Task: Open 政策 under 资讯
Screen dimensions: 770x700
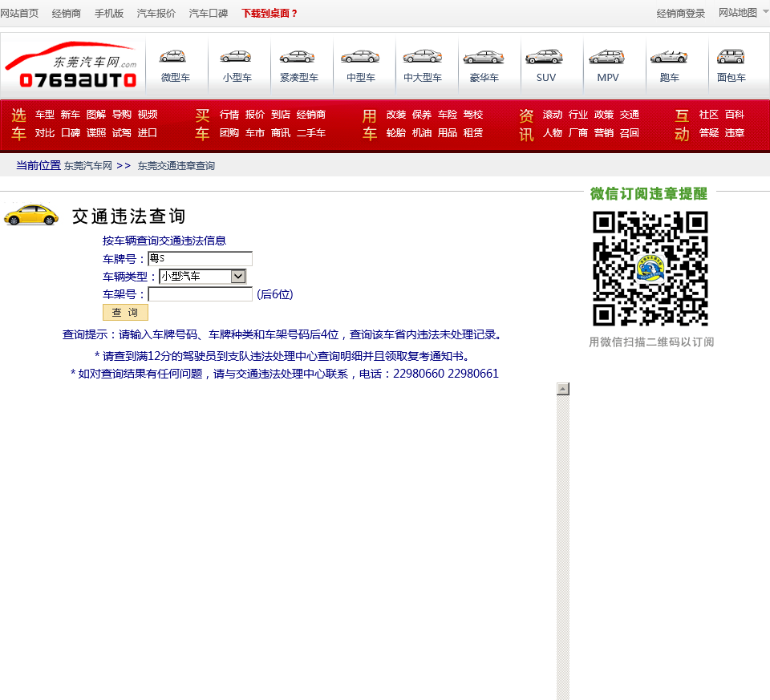Action: point(603,115)
